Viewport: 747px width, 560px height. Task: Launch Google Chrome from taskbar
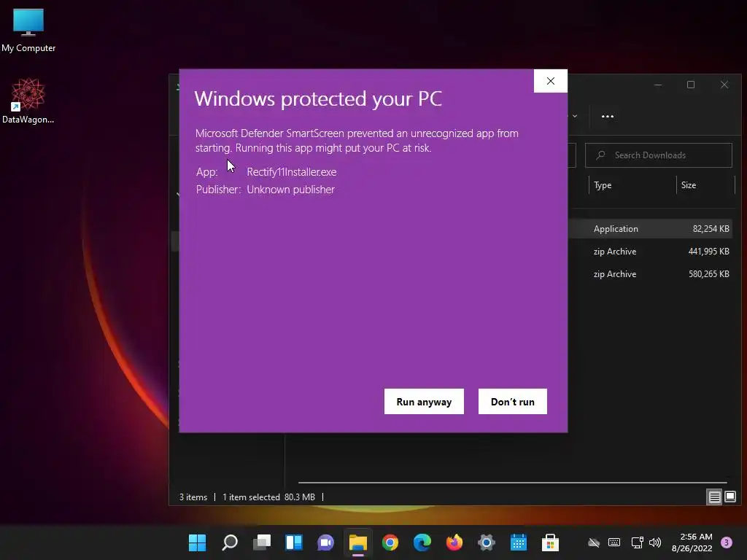pyautogui.click(x=390, y=542)
